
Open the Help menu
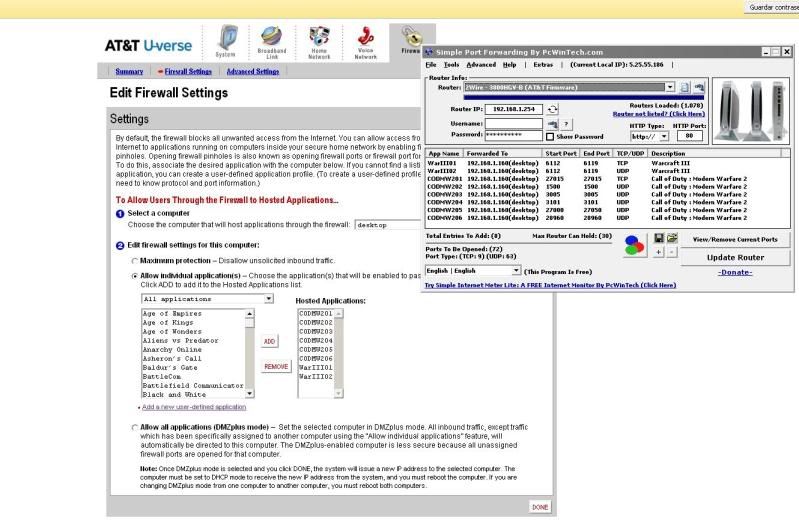point(510,65)
